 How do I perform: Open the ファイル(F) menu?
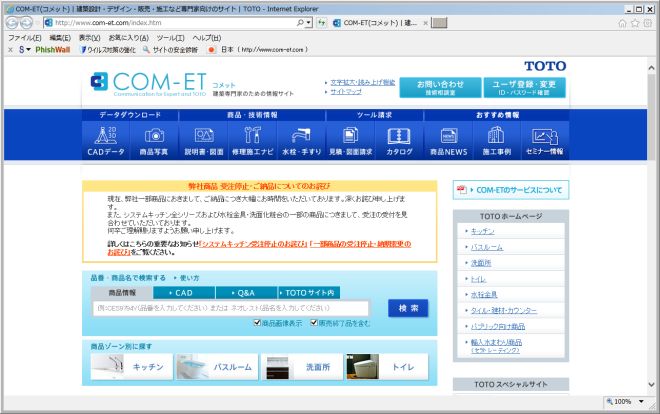(x=25, y=38)
